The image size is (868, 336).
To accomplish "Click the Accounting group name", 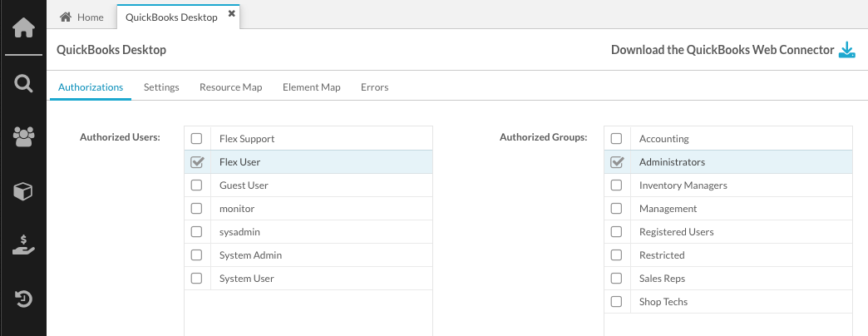I will (x=664, y=139).
